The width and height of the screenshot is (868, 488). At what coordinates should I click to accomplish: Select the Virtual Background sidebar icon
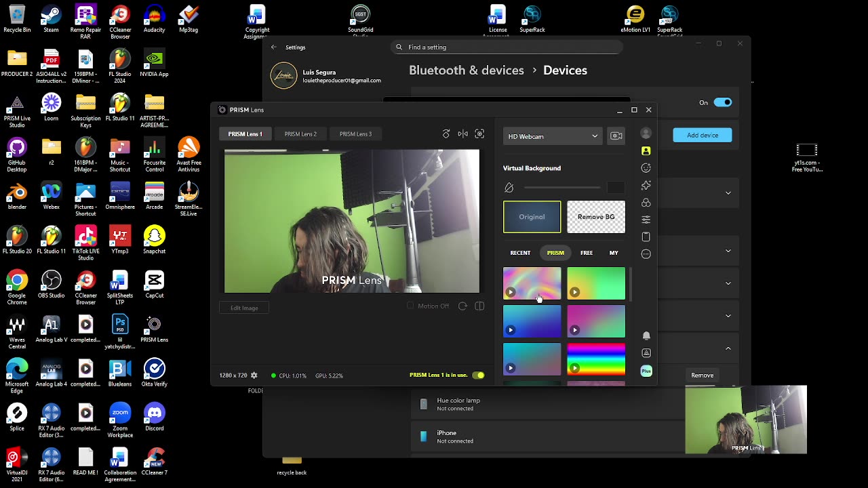[x=646, y=150]
